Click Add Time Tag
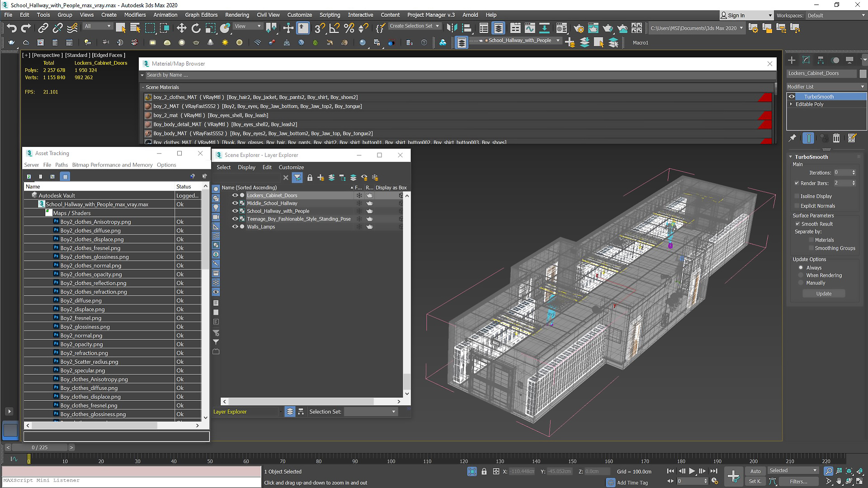The height and width of the screenshot is (488, 868). [632, 483]
